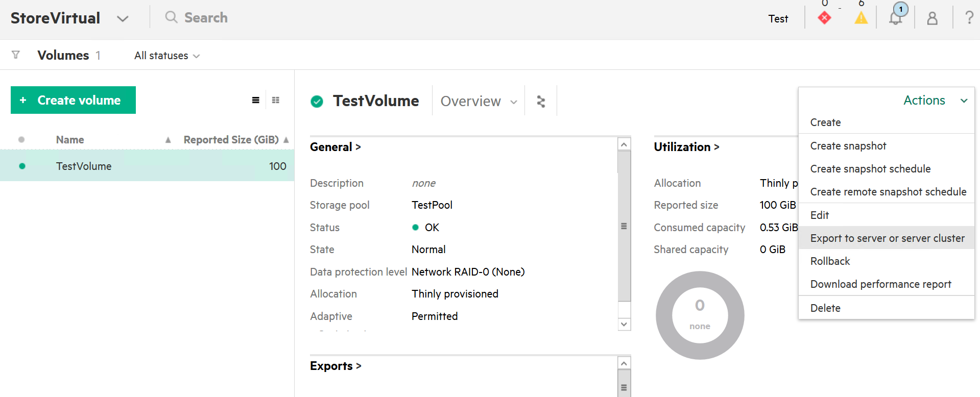Click the Network RAID-0 (None) value
This screenshot has width=980, height=397.
468,272
